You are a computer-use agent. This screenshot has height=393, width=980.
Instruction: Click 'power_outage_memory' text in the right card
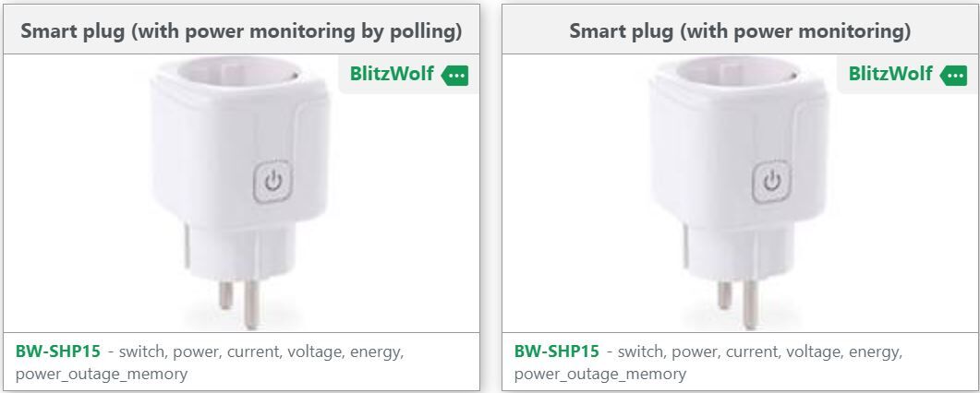pos(600,375)
